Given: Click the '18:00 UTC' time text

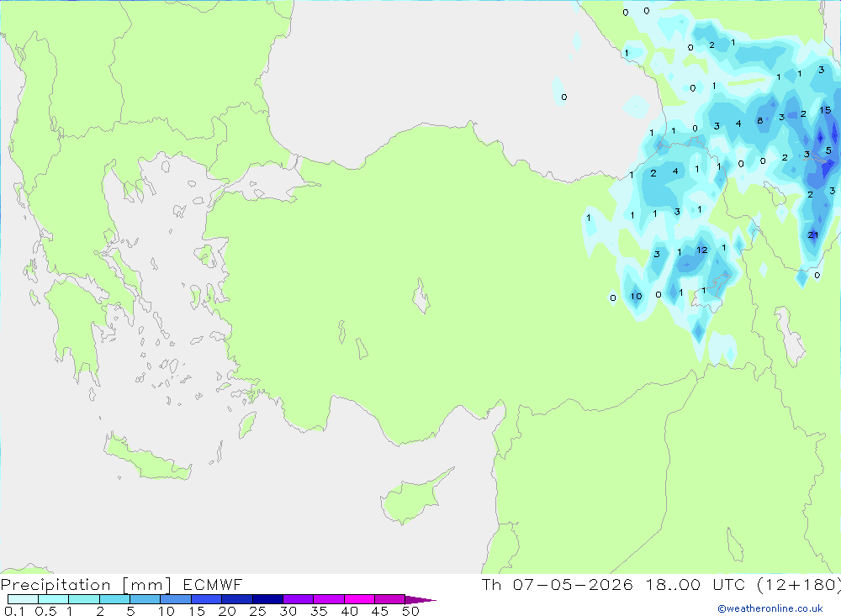Looking at the screenshot, I should coord(696,584).
